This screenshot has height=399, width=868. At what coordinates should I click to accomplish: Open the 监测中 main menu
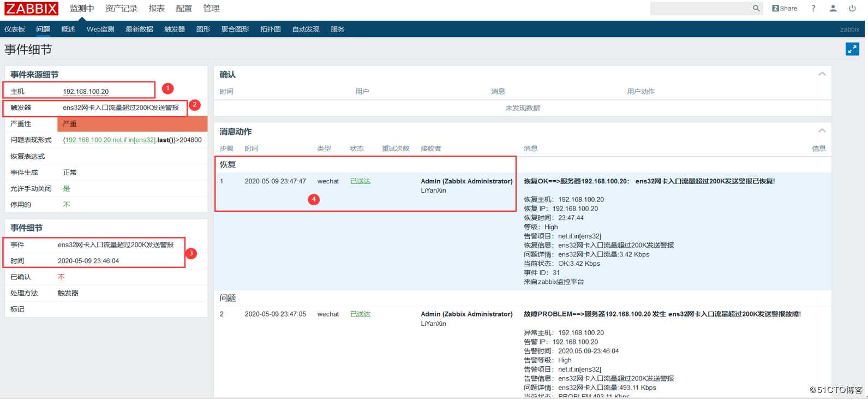tap(82, 8)
